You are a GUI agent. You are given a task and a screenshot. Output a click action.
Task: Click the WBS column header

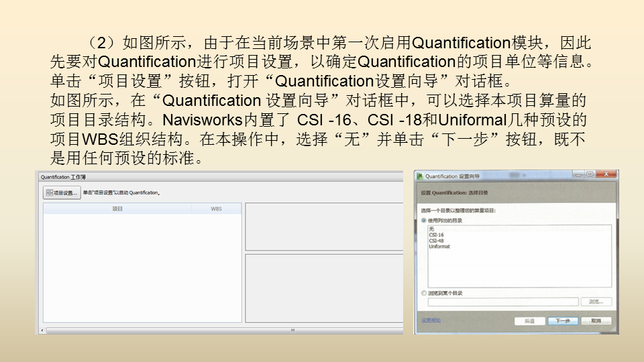click(x=217, y=209)
